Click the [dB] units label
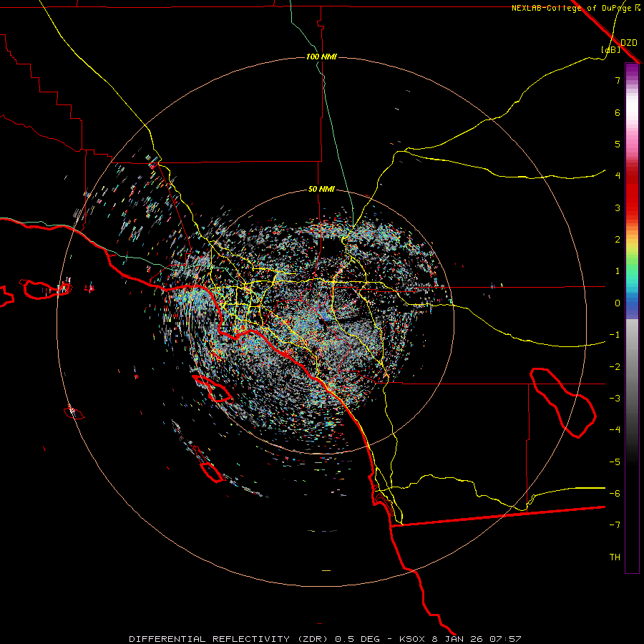 (x=610, y=50)
